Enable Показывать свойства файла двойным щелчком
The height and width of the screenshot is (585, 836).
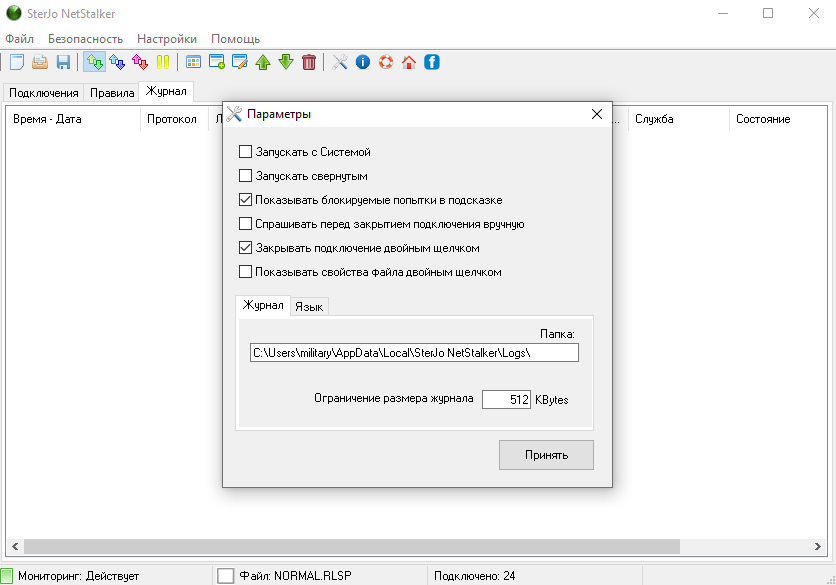click(x=245, y=272)
